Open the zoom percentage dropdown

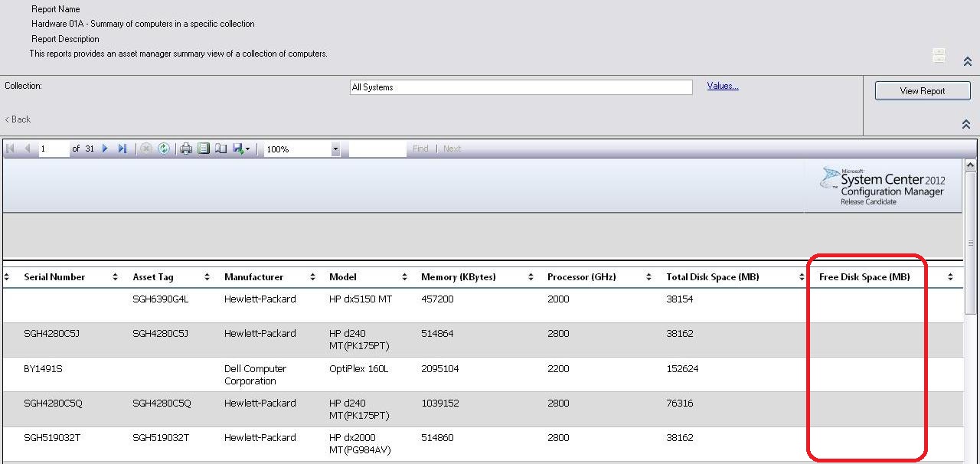click(x=335, y=149)
